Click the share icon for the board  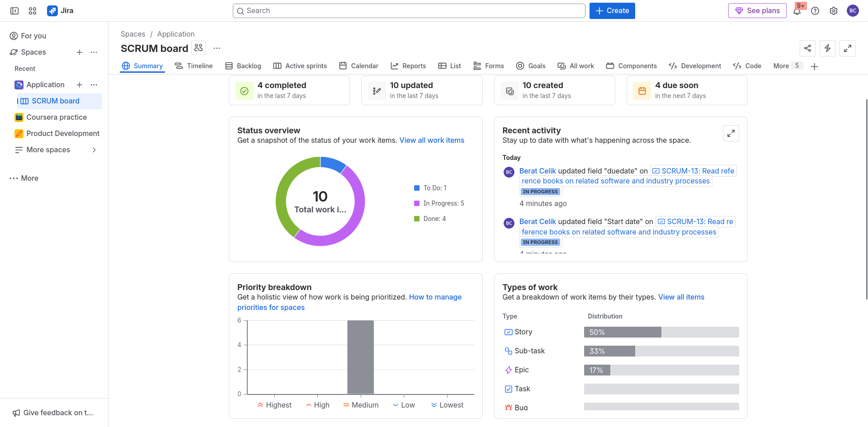coord(808,48)
